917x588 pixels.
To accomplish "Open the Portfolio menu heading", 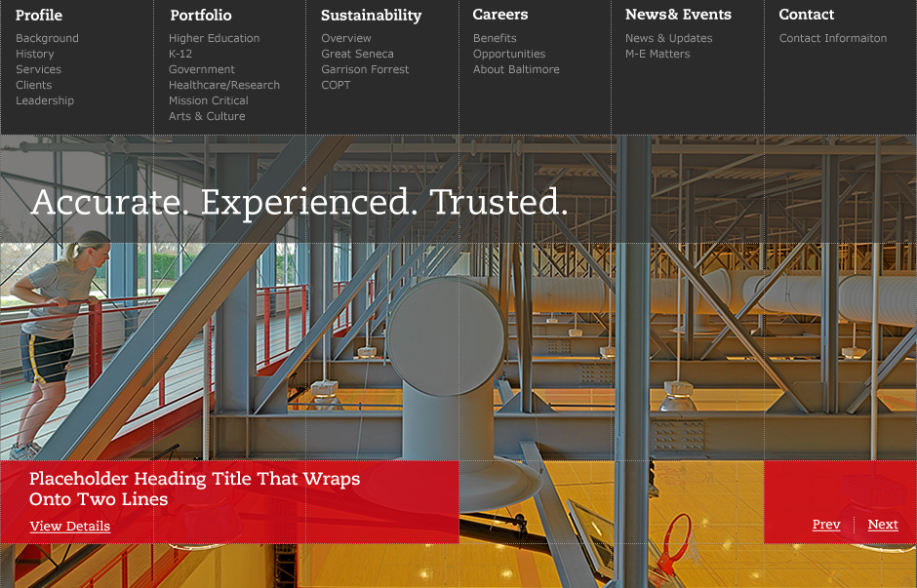I will click(x=200, y=15).
